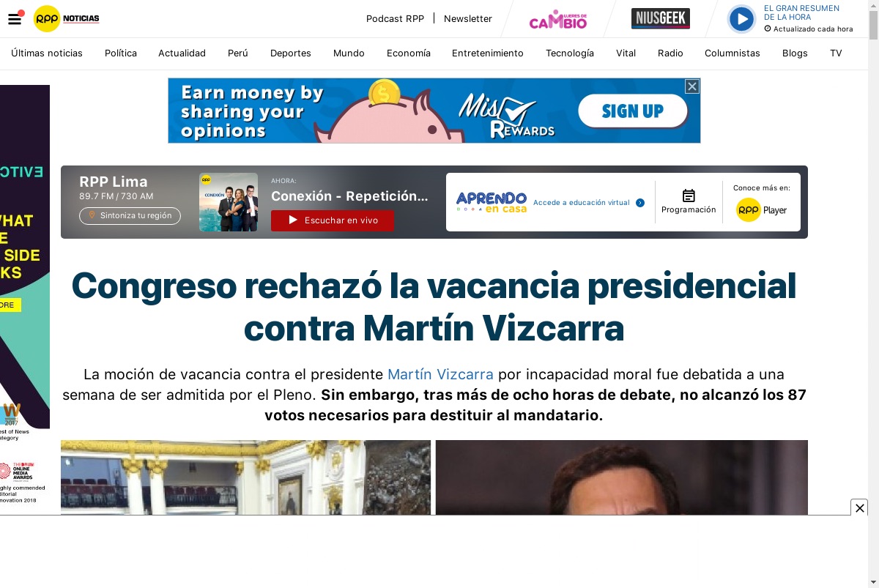Image resolution: width=879 pixels, height=588 pixels.
Task: Open the Mujeres de Cambio logo
Action: click(x=558, y=19)
